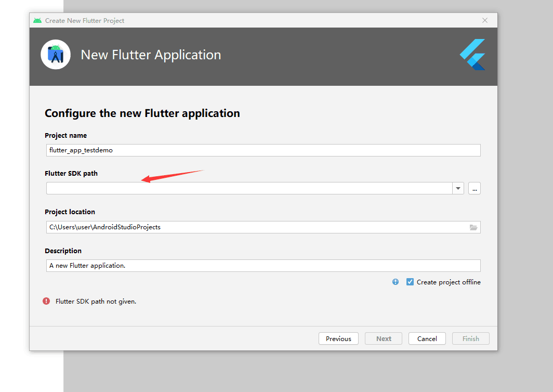Screen dimensions: 553x392
Task: Focus the Project location text field
Action: pyautogui.click(x=263, y=227)
